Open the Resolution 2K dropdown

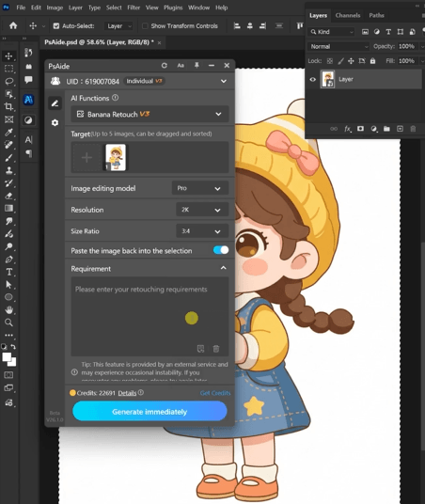[202, 210]
